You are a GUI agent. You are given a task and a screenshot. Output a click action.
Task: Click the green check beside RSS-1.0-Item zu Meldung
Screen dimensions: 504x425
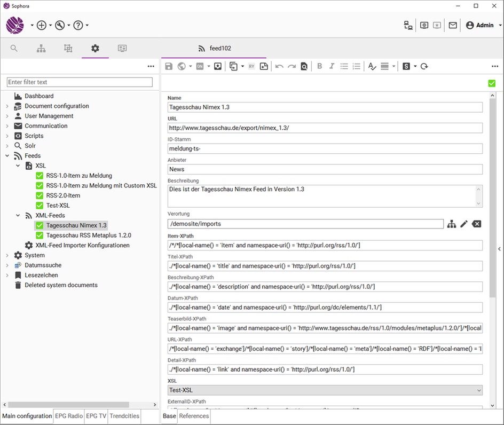tap(40, 176)
